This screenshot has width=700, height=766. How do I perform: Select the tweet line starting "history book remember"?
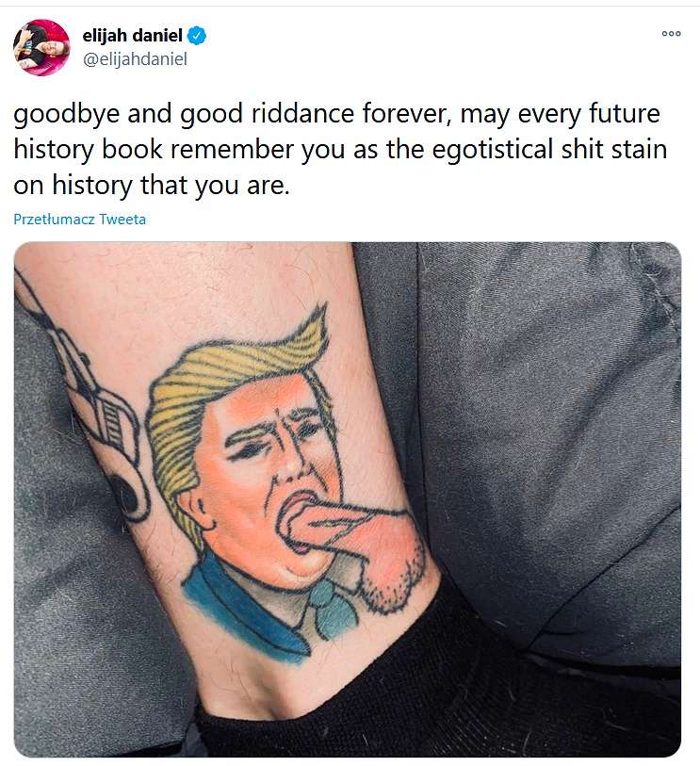(x=340, y=150)
